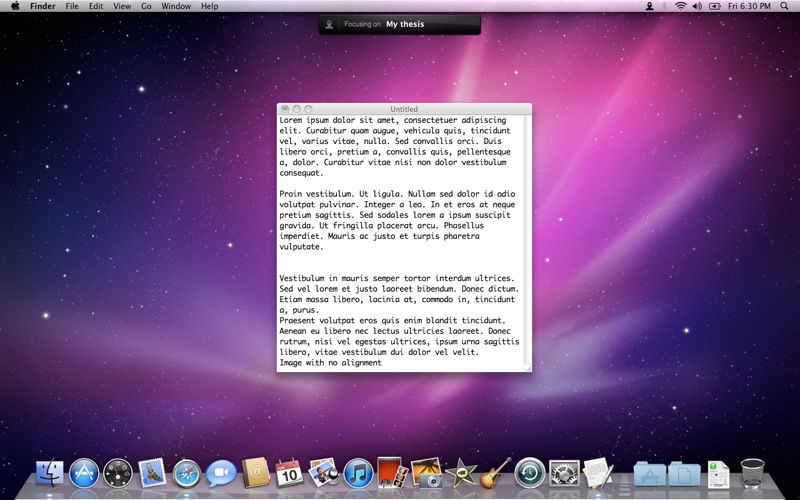The image size is (800, 500).
Task: Launch Safari compass icon in the Dock
Action: pyautogui.click(x=187, y=473)
